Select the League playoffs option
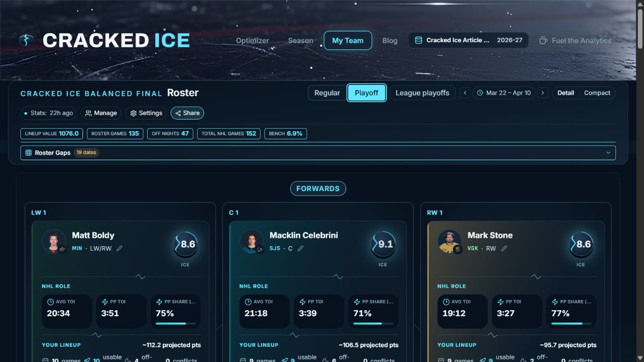 tap(422, 93)
